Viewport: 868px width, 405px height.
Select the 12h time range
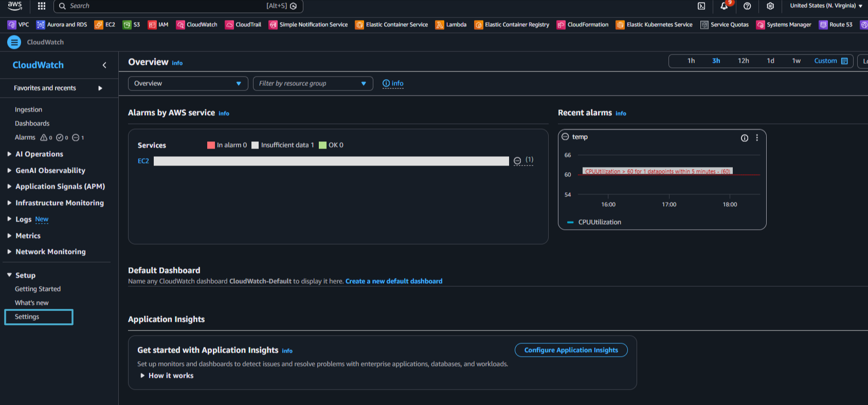click(x=743, y=61)
